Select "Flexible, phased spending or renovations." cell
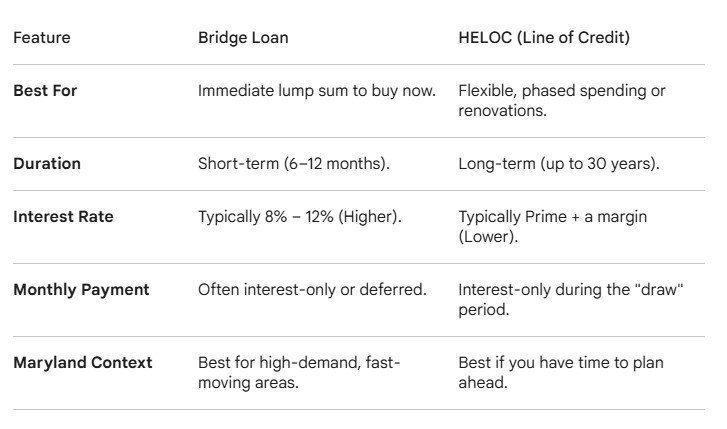 (561, 100)
